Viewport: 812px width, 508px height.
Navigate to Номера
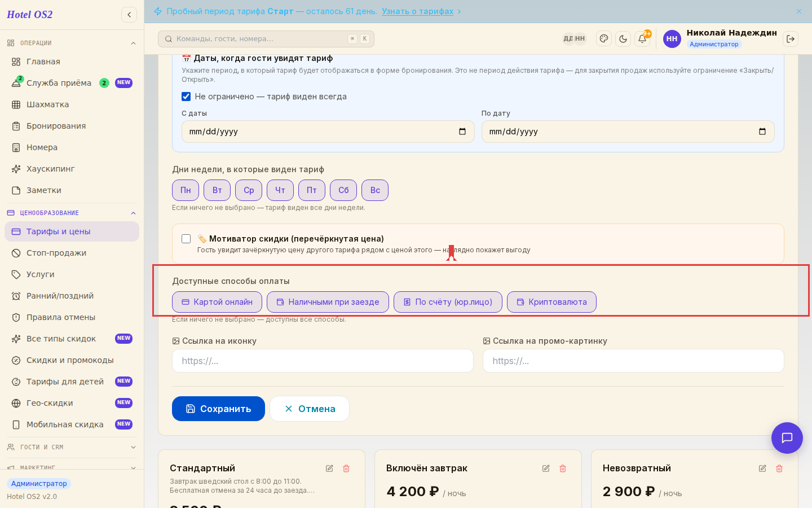coord(72,147)
